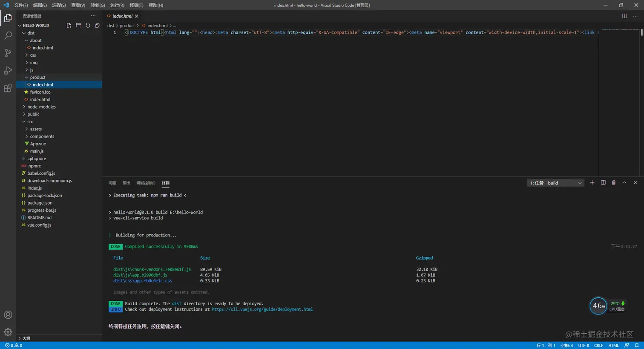Image resolution: width=644 pixels, height=349 pixels.
Task: Split the terminal pane
Action: 603,183
